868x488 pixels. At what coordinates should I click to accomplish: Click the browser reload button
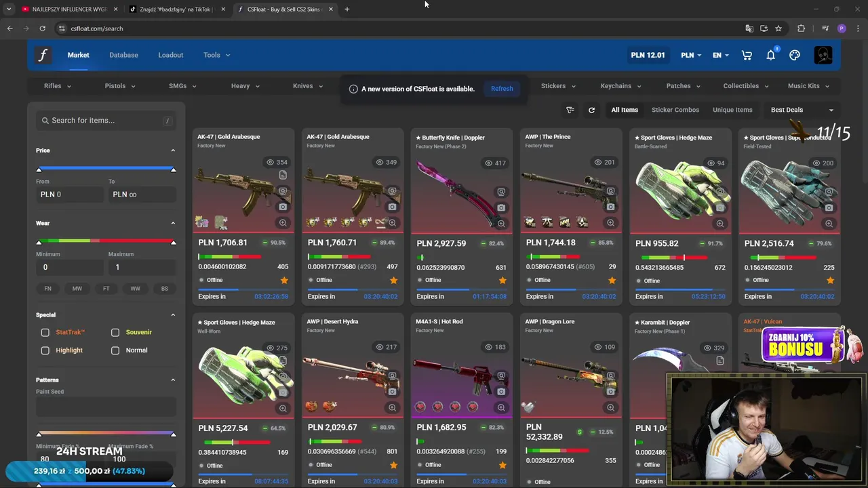tap(42, 28)
